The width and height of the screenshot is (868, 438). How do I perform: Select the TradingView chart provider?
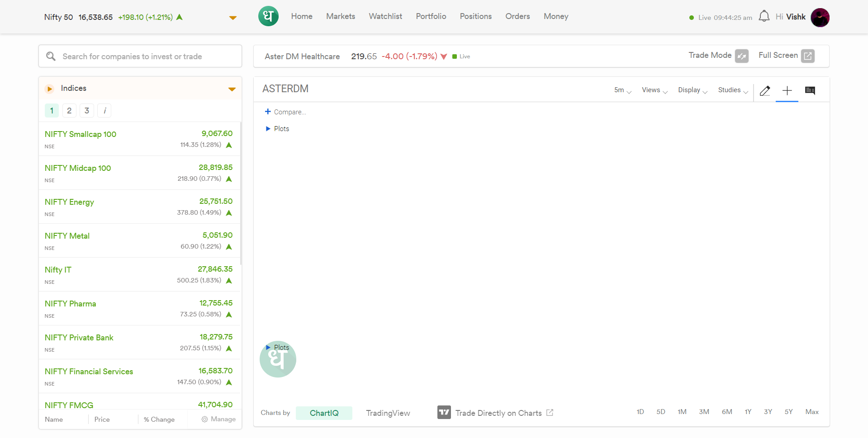click(388, 413)
